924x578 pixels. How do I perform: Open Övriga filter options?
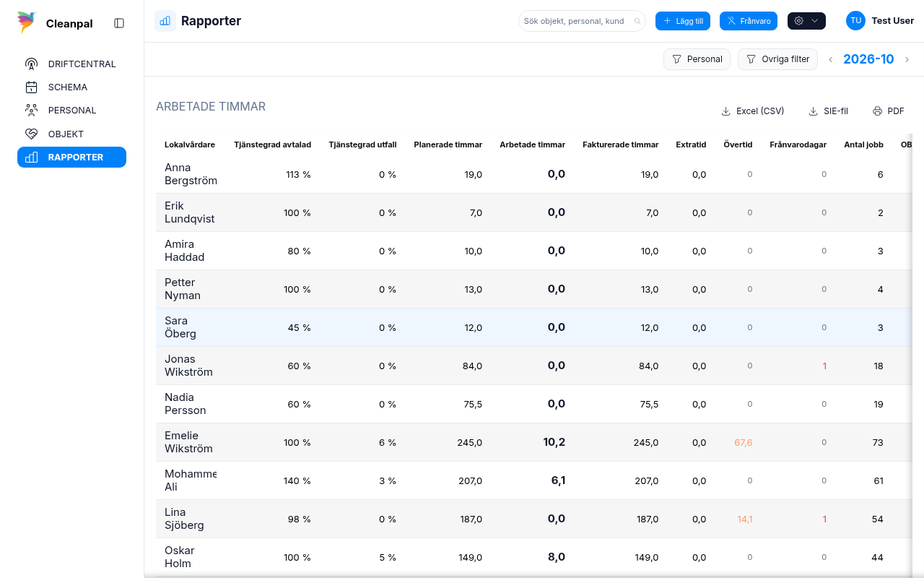pyautogui.click(x=777, y=59)
